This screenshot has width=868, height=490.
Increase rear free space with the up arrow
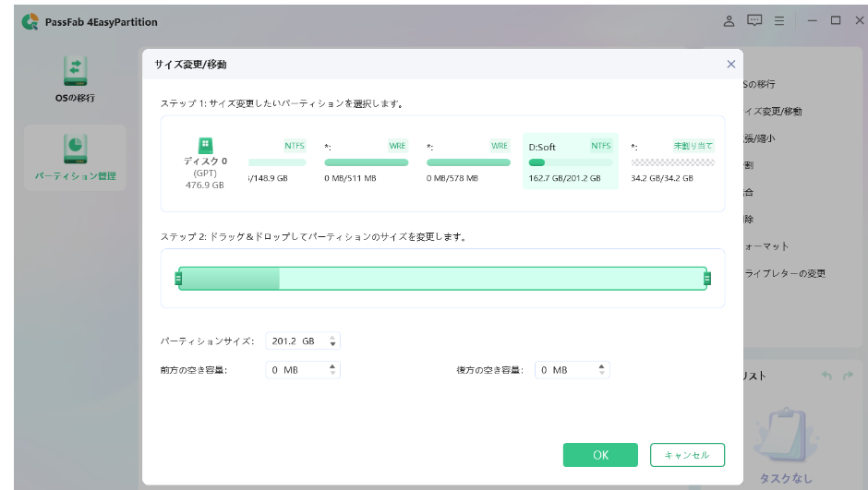[x=602, y=365]
